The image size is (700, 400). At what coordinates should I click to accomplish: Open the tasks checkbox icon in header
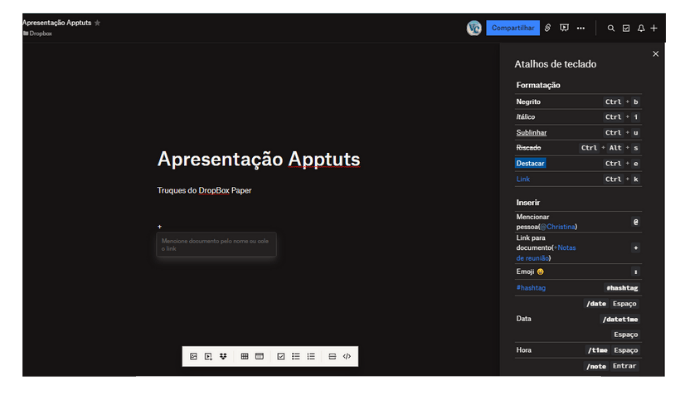626,28
